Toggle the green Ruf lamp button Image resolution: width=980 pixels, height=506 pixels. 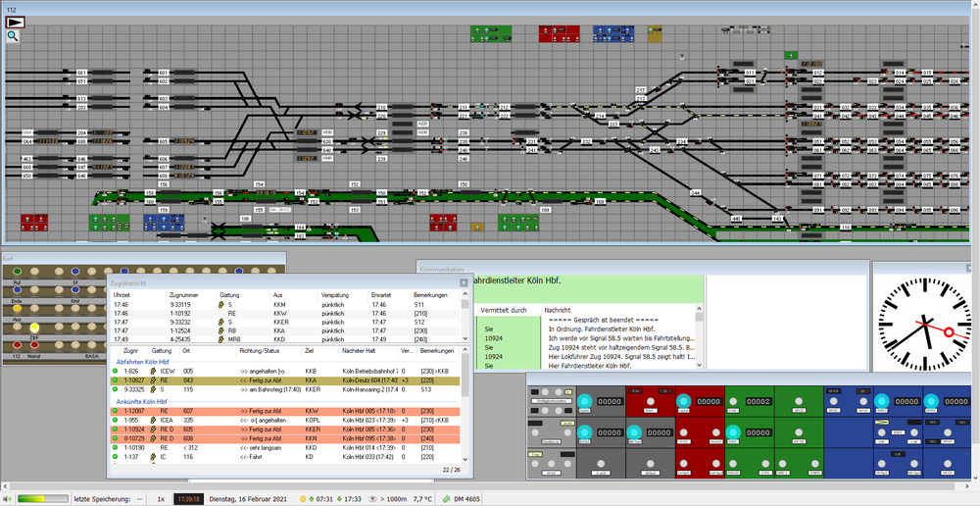pyautogui.click(x=17, y=272)
